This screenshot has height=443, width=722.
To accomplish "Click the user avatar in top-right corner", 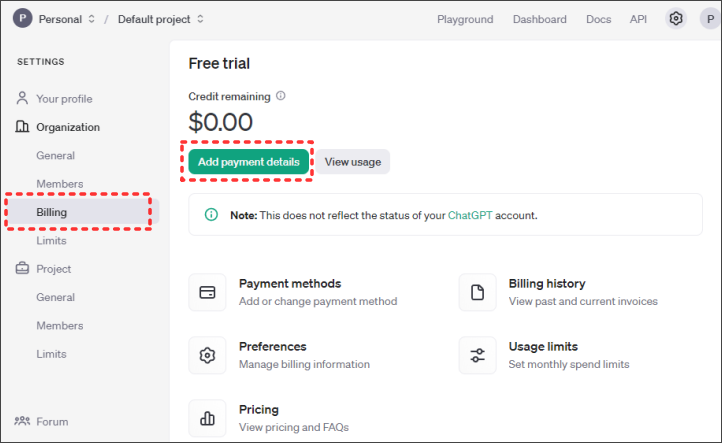I will point(709,19).
